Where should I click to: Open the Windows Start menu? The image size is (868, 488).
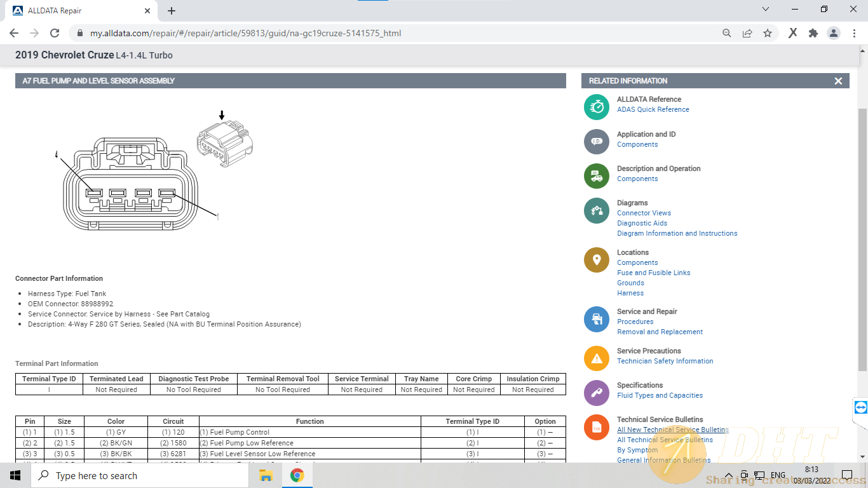point(15,475)
